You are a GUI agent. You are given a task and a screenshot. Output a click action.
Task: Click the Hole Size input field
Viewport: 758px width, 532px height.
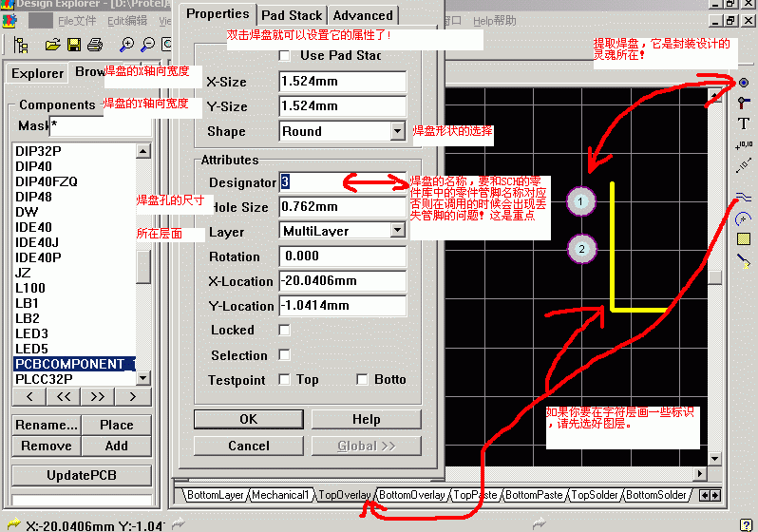pos(342,206)
